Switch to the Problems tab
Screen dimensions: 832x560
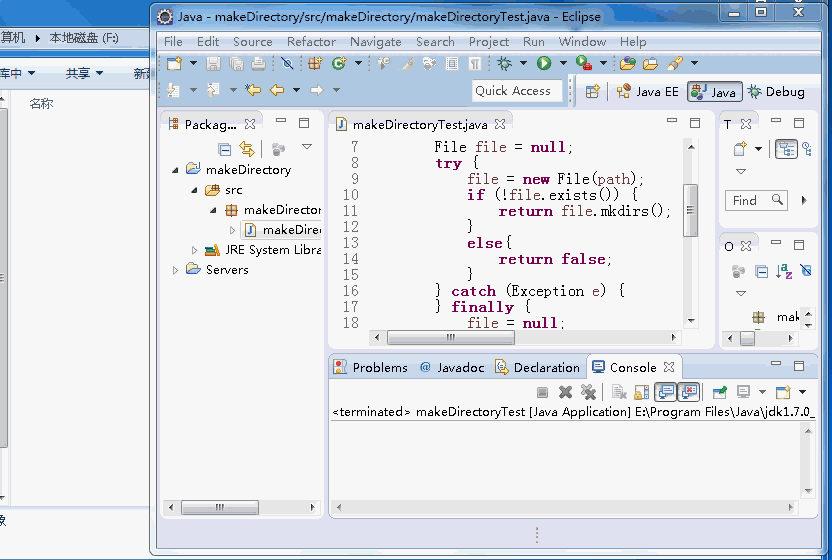[370, 367]
